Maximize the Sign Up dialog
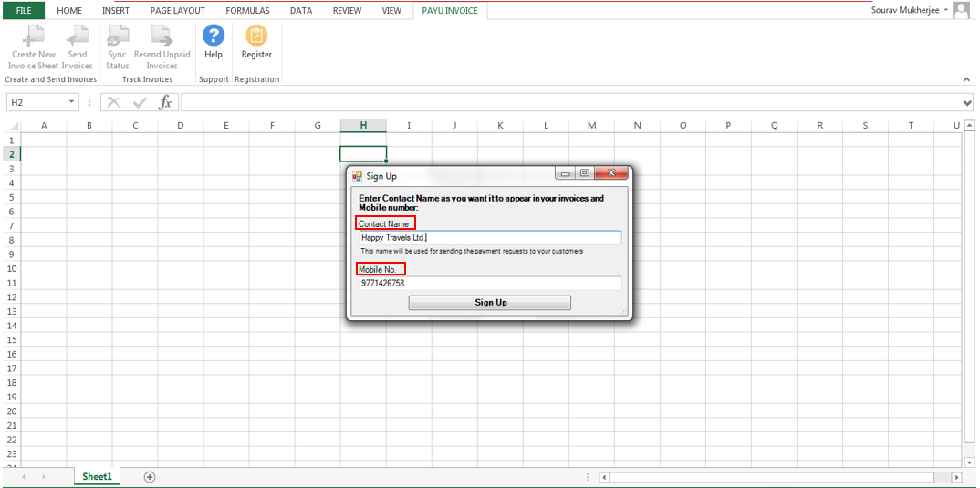 (x=584, y=173)
